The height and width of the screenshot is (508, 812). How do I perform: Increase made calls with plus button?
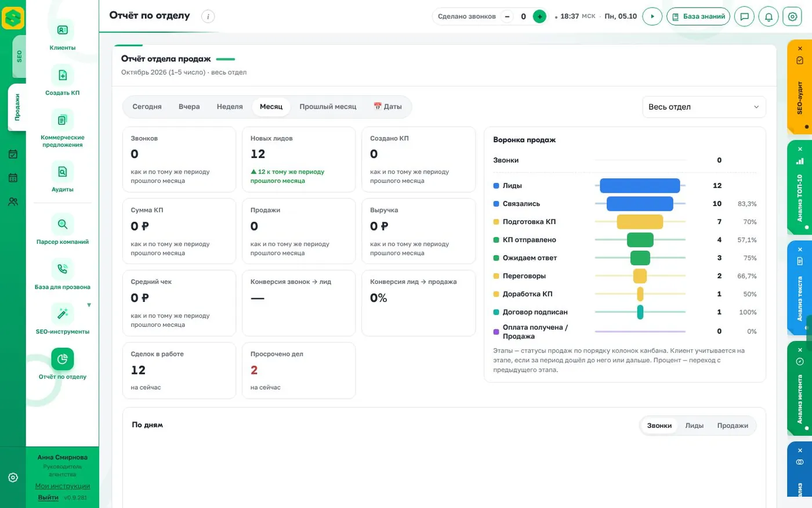pyautogui.click(x=539, y=16)
